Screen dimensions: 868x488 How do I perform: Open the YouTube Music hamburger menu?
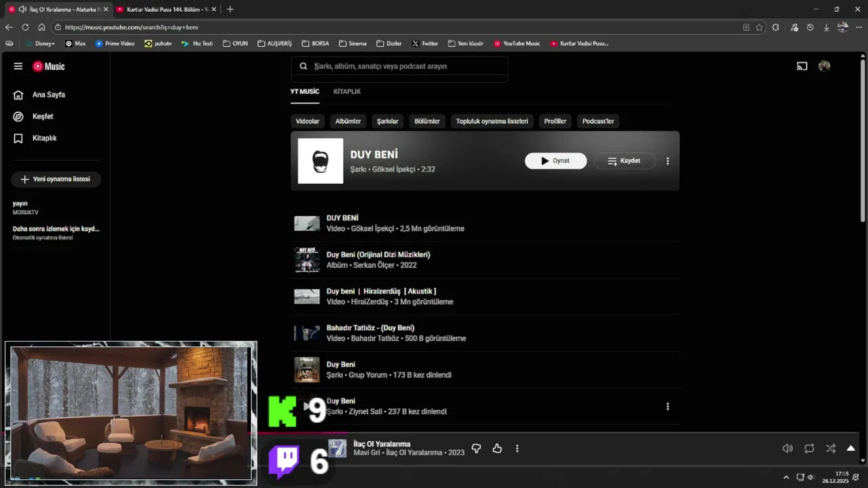18,66
